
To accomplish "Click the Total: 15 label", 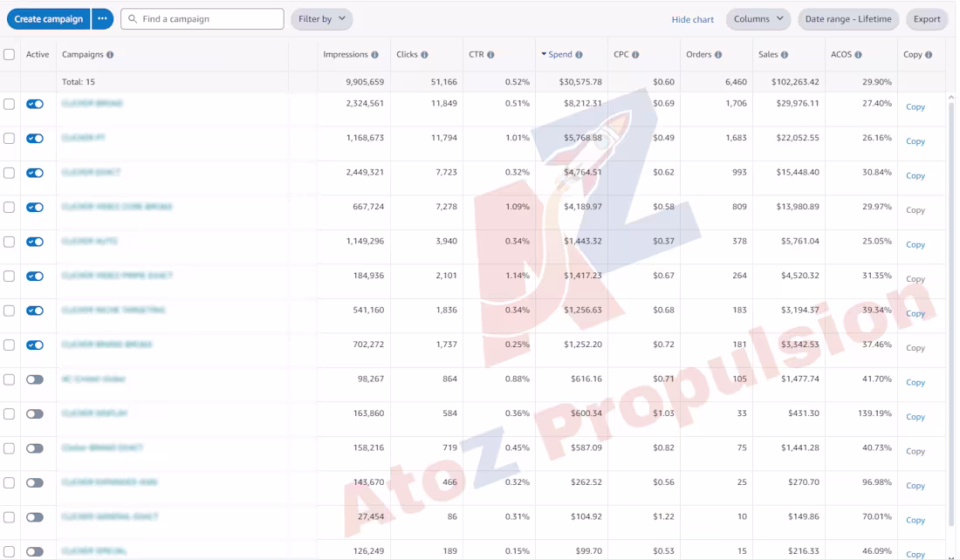I will click(79, 81).
